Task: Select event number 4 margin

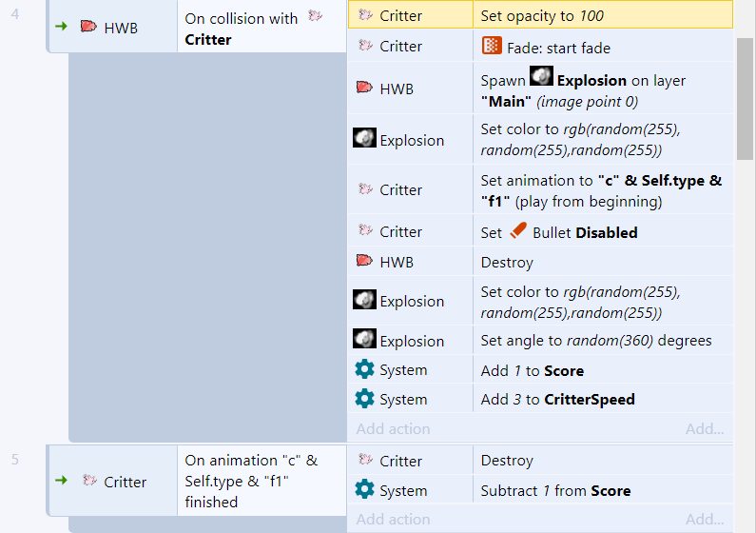Action: (15, 15)
